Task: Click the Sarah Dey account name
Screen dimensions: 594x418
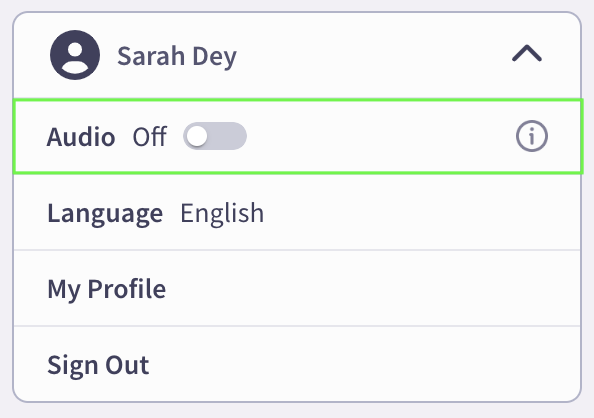Action: point(177,56)
